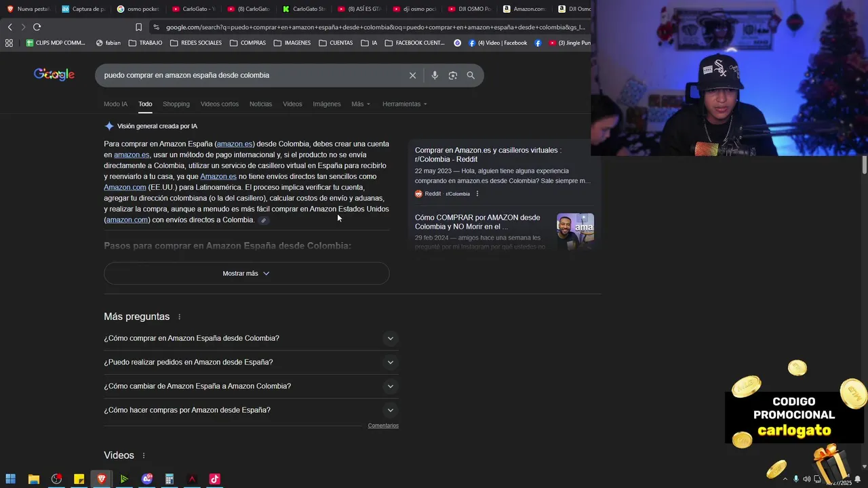Switch to 'Captura de p' browser tab
Viewport: 868px width, 488px height.
click(x=83, y=9)
